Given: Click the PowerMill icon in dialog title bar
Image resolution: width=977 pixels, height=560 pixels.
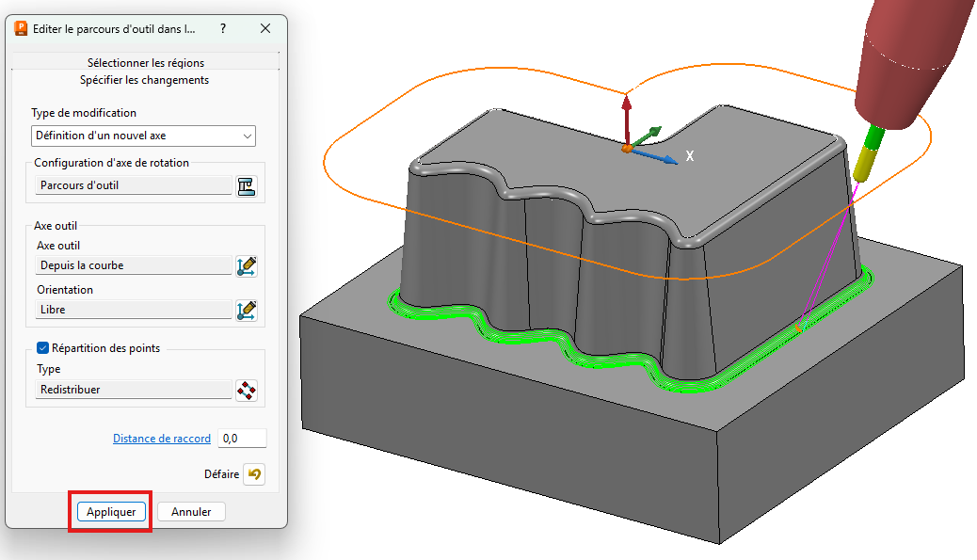Looking at the screenshot, I should click(x=21, y=29).
